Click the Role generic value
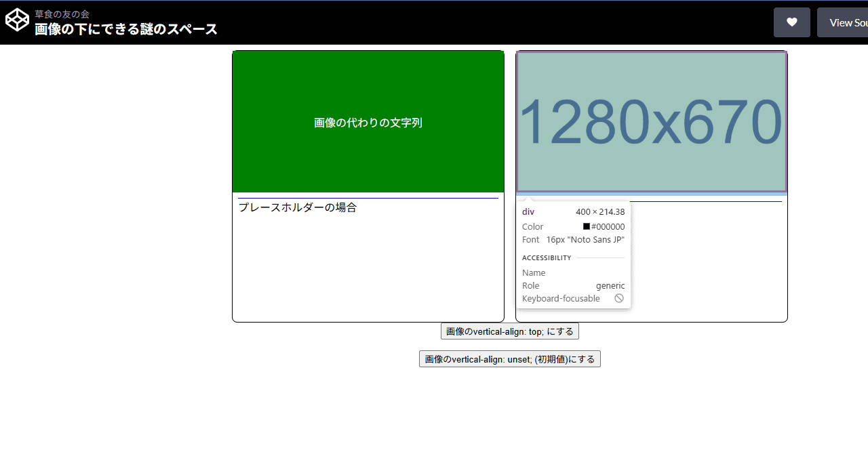The image size is (868, 454). point(610,286)
